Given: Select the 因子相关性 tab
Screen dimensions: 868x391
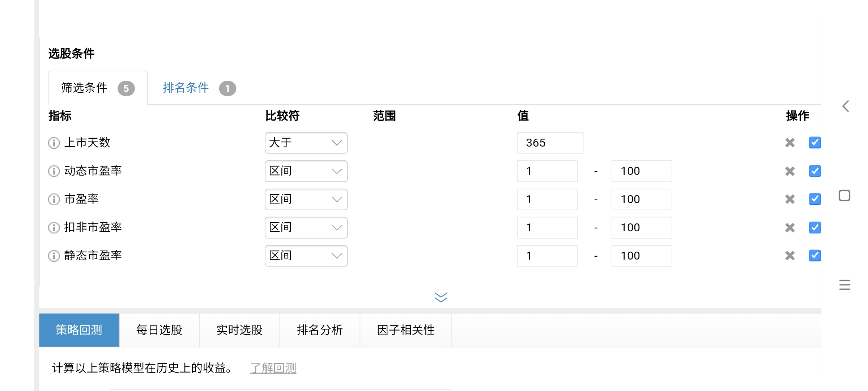Looking at the screenshot, I should coord(405,330).
